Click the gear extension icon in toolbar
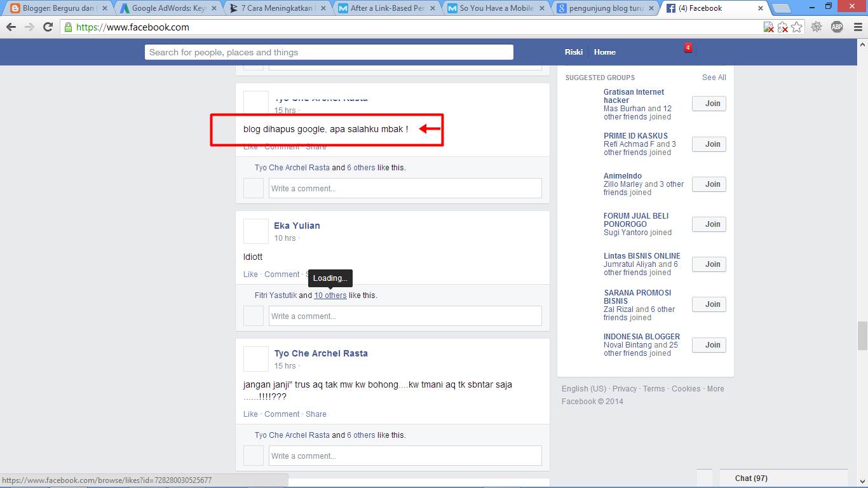The image size is (868, 488). (x=817, y=27)
